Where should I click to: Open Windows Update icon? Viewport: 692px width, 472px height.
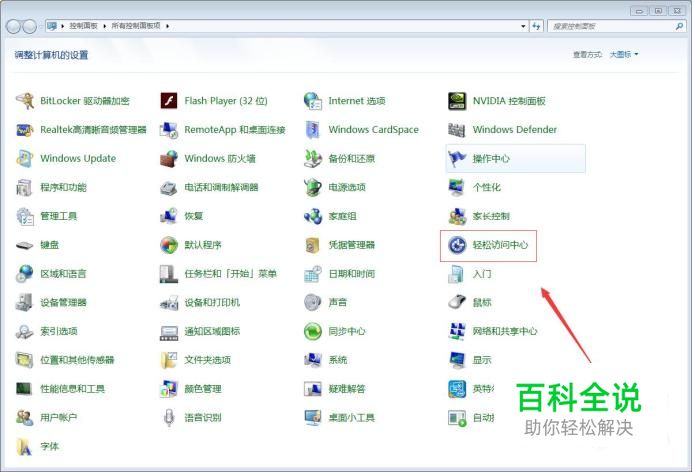click(x=25, y=158)
